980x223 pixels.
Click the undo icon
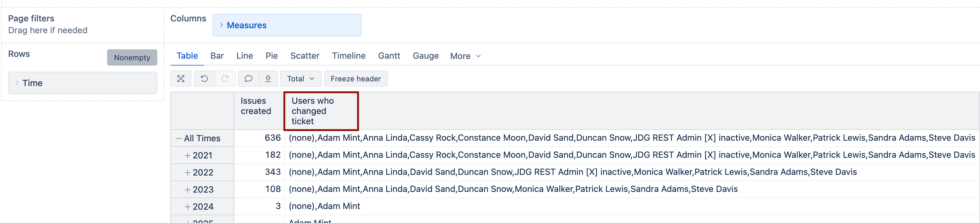[204, 79]
